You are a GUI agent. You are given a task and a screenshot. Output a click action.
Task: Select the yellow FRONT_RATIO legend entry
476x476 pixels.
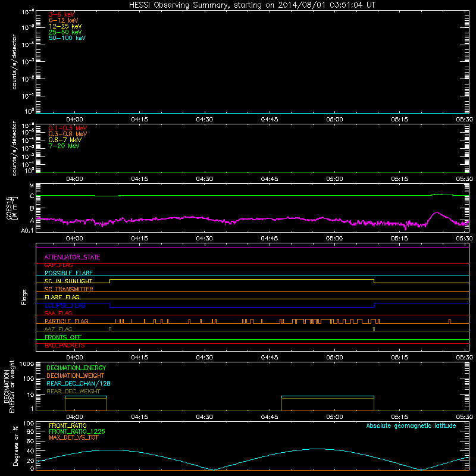(x=68, y=425)
